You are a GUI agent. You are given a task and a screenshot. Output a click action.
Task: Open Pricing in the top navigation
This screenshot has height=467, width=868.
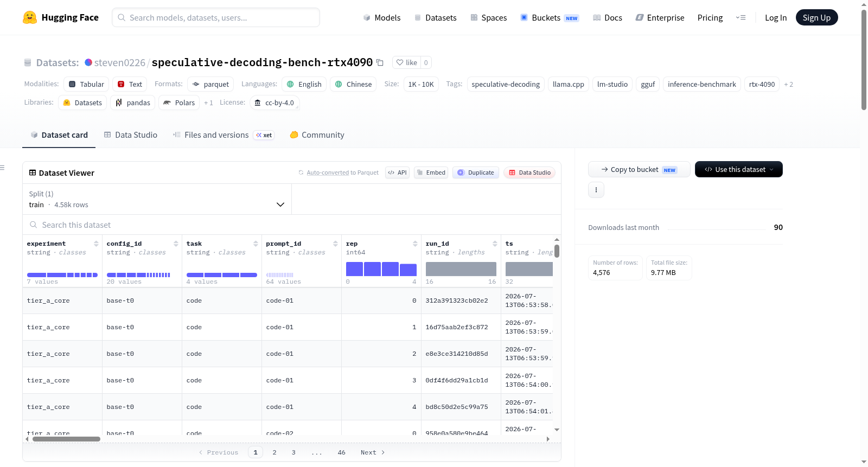click(710, 17)
